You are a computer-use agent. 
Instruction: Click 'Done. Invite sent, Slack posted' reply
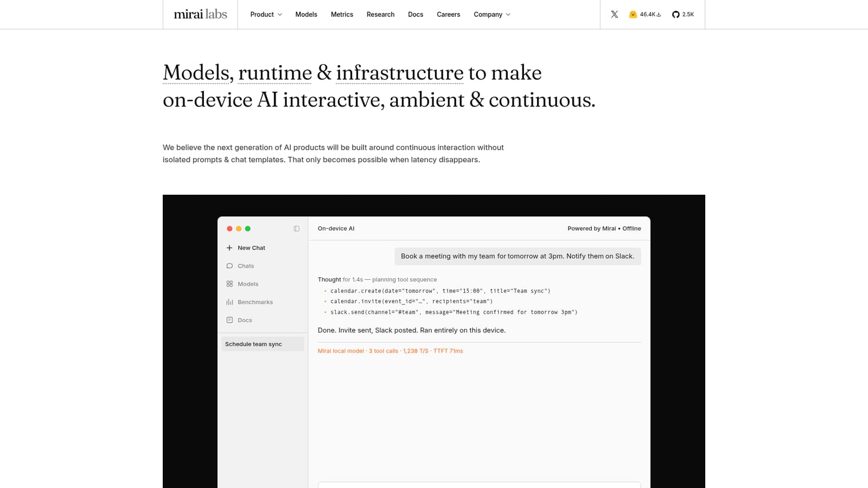click(x=412, y=330)
